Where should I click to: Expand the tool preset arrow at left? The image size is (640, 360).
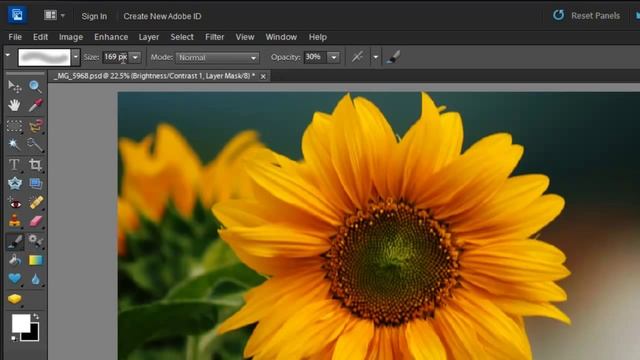[x=8, y=54]
